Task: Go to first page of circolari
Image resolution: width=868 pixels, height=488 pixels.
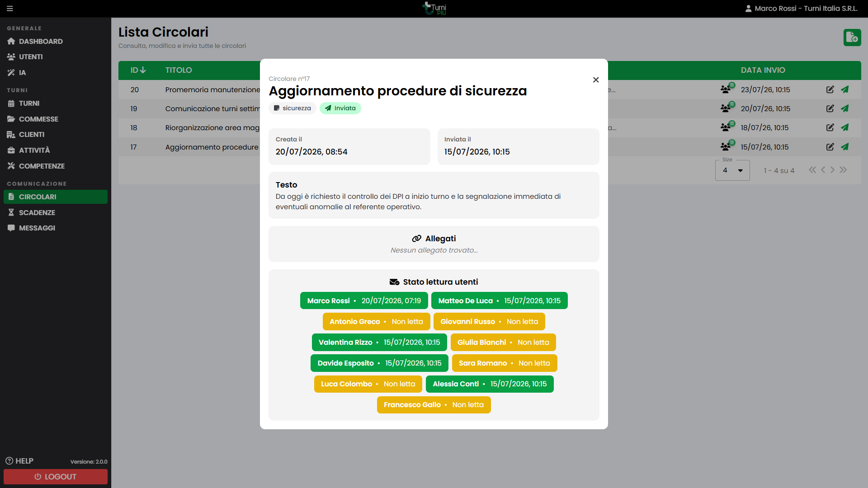Action: (x=812, y=170)
